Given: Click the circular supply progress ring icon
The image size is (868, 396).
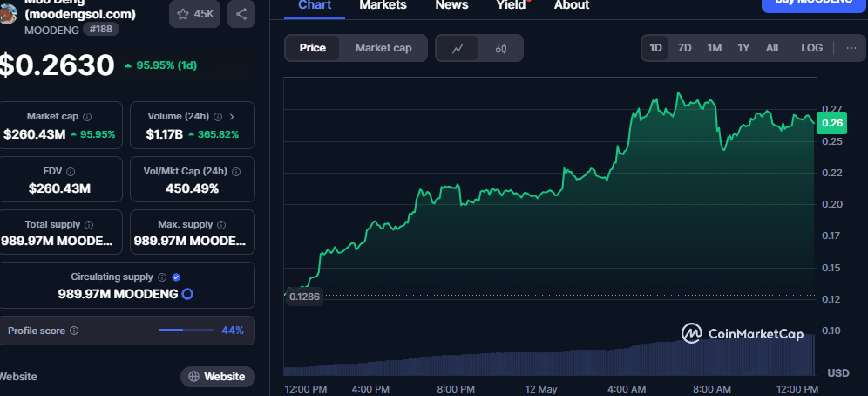Looking at the screenshot, I should click(x=187, y=294).
